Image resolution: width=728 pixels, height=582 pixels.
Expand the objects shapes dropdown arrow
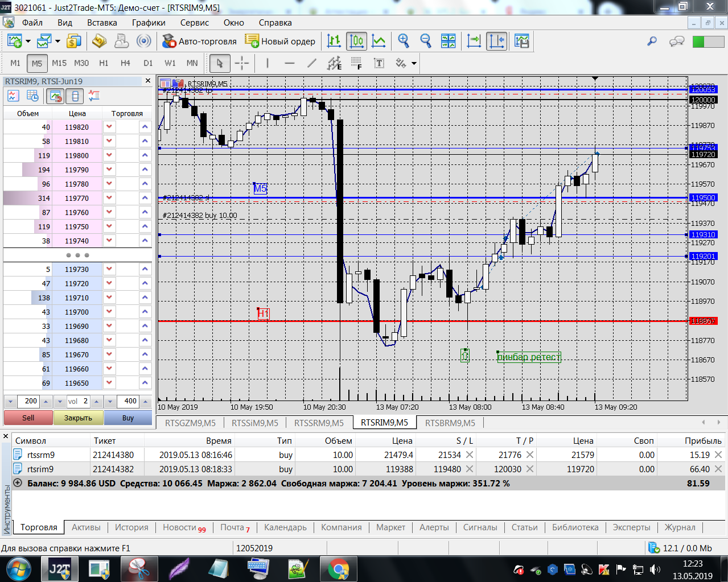pyautogui.click(x=414, y=63)
